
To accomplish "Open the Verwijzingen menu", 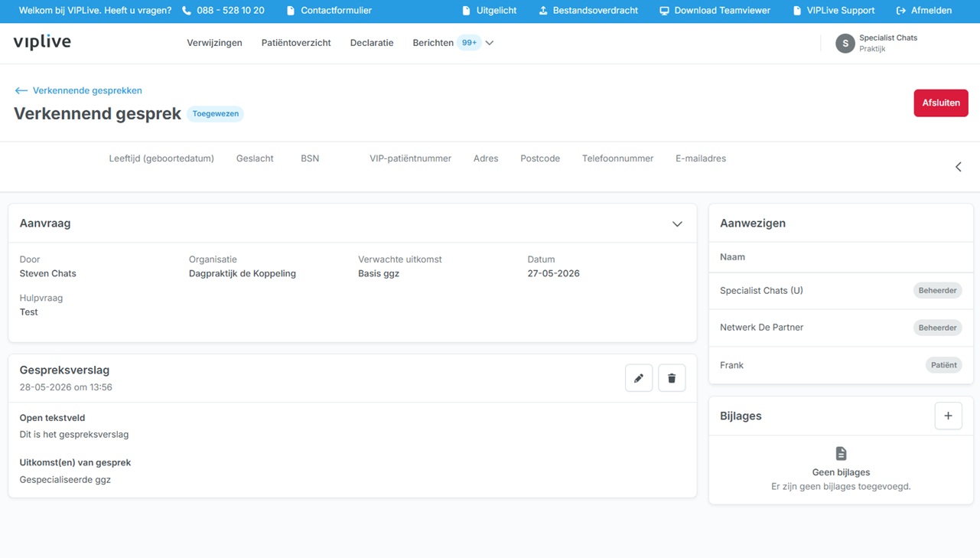I will tap(214, 43).
